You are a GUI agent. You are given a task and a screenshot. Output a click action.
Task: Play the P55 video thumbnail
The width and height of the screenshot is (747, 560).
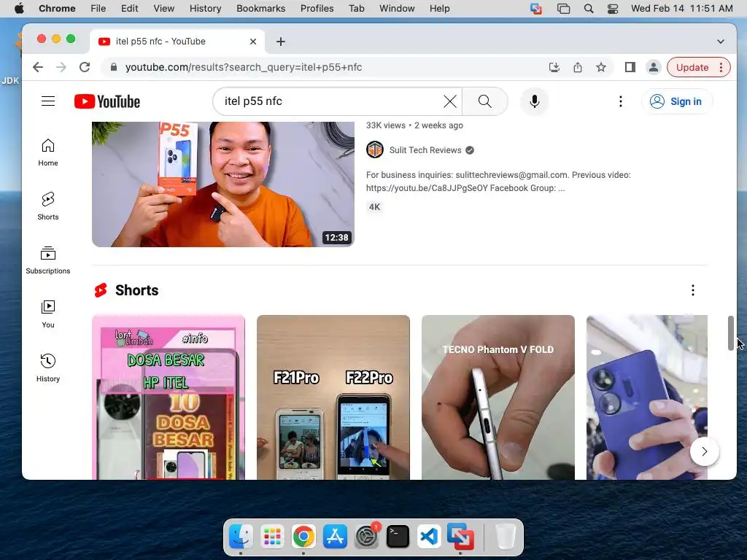tap(223, 184)
